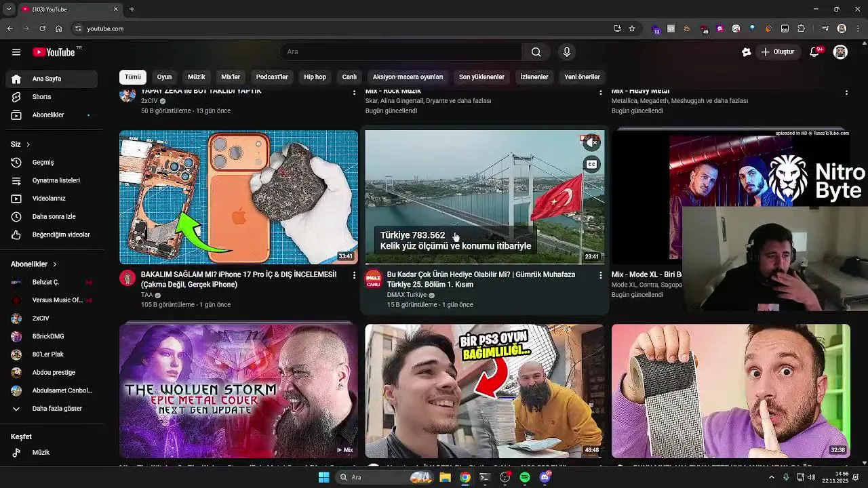Open the PS3 oyun bağımlılığı thumbnail
The height and width of the screenshot is (488, 868).
point(485,391)
